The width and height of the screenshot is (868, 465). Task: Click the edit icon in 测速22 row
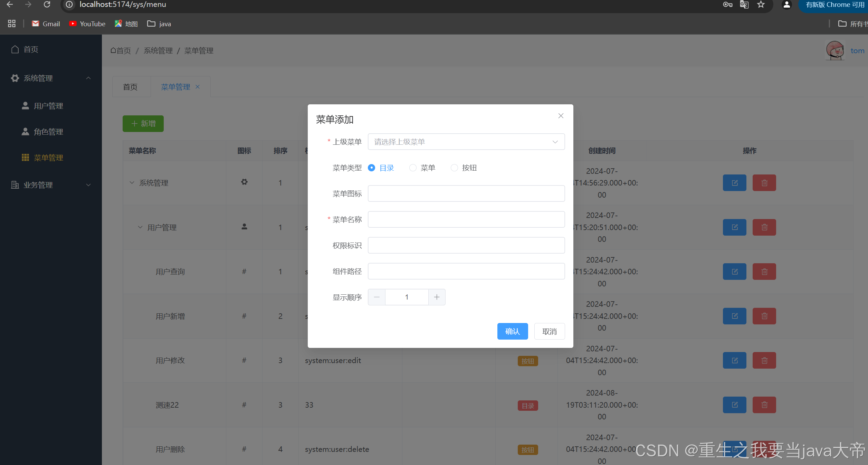pyautogui.click(x=734, y=405)
